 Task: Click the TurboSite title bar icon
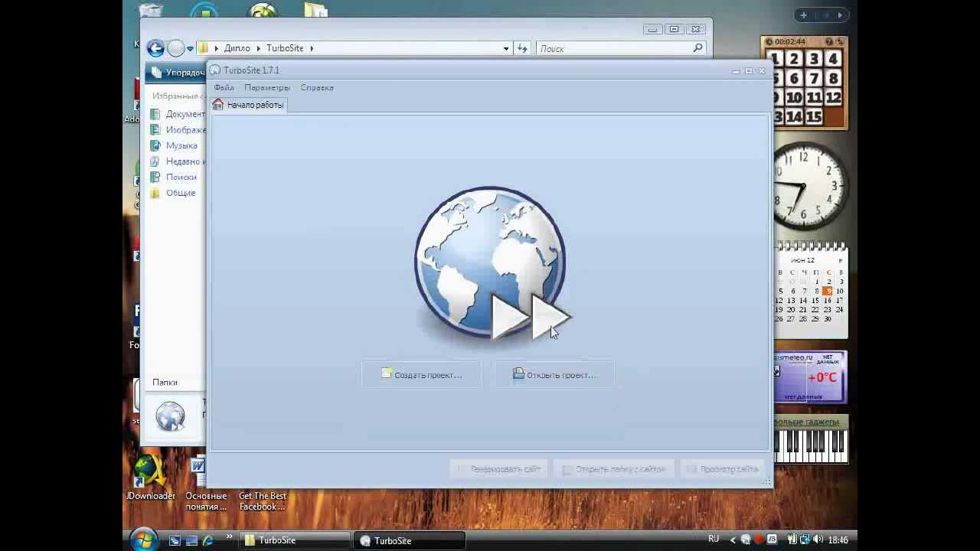215,70
